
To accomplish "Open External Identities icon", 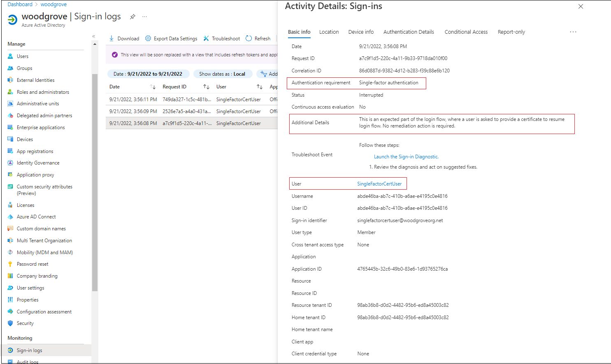I will [x=10, y=80].
